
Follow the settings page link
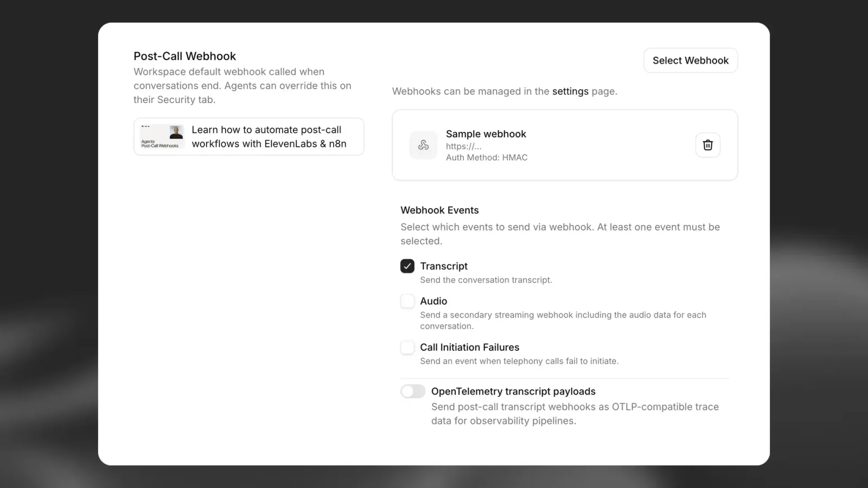coord(570,91)
